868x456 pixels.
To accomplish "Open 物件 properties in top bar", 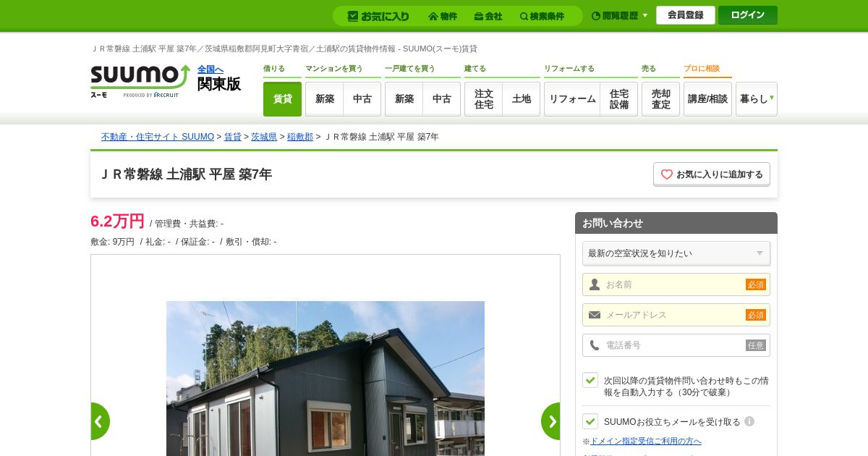I will point(443,16).
